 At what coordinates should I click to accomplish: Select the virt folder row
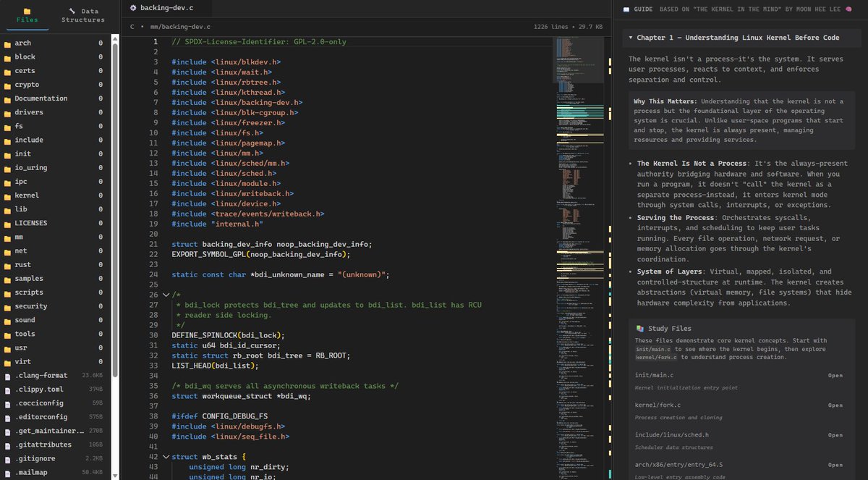54,362
